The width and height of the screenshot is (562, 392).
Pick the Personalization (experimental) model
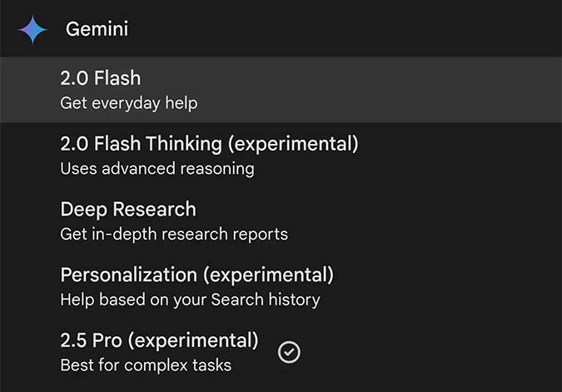coord(196,274)
